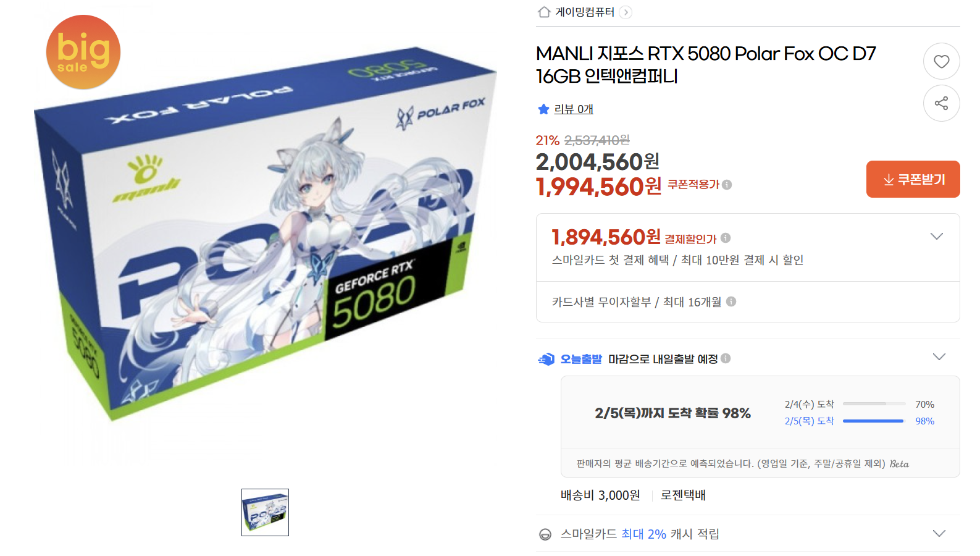Click the heart wishlist icon
This screenshot has width=980, height=556.
click(x=941, y=61)
